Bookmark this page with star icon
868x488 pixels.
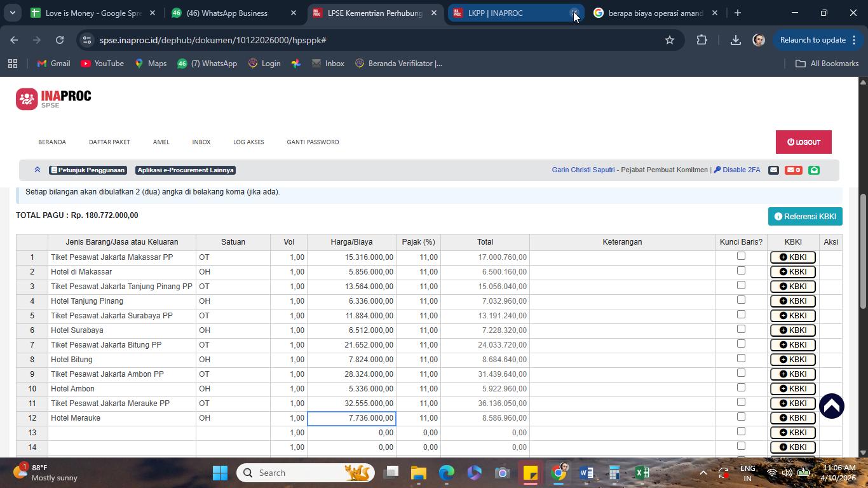tap(669, 40)
